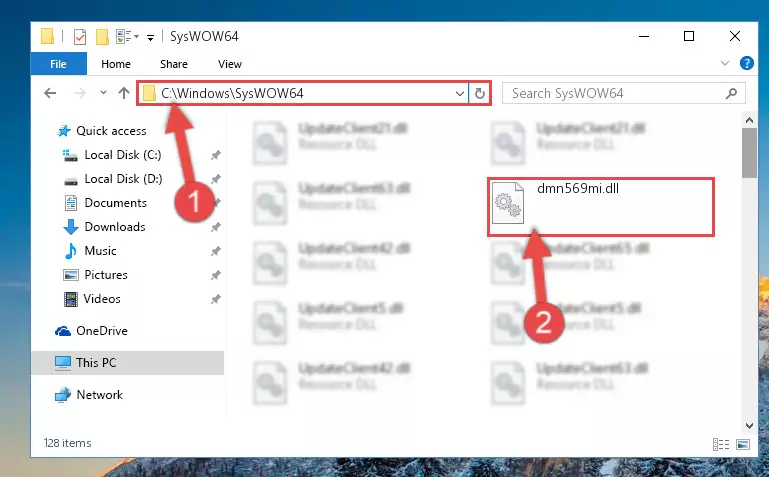Switch to Large icons view in status bar
This screenshot has width=769, height=477.
(x=743, y=444)
